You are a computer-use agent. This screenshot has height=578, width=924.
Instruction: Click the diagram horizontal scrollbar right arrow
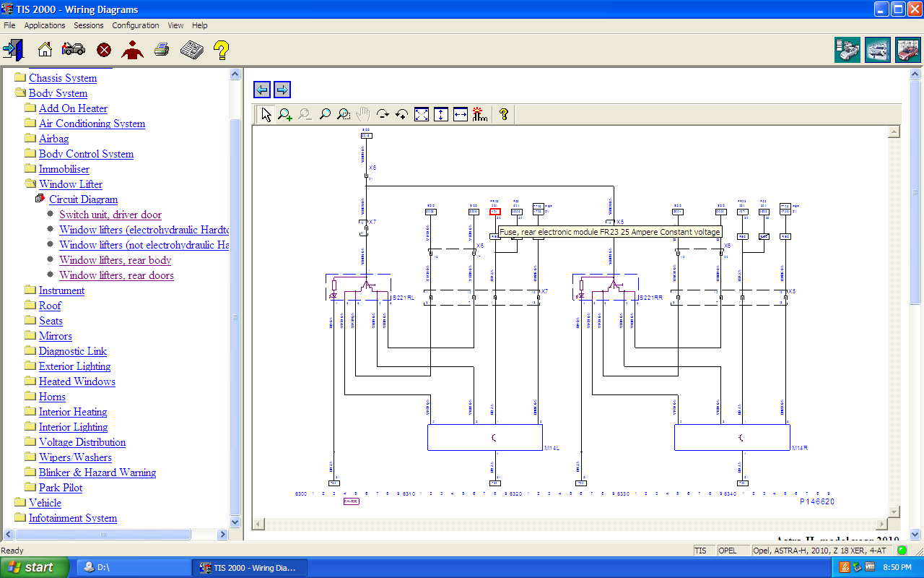pyautogui.click(x=881, y=524)
